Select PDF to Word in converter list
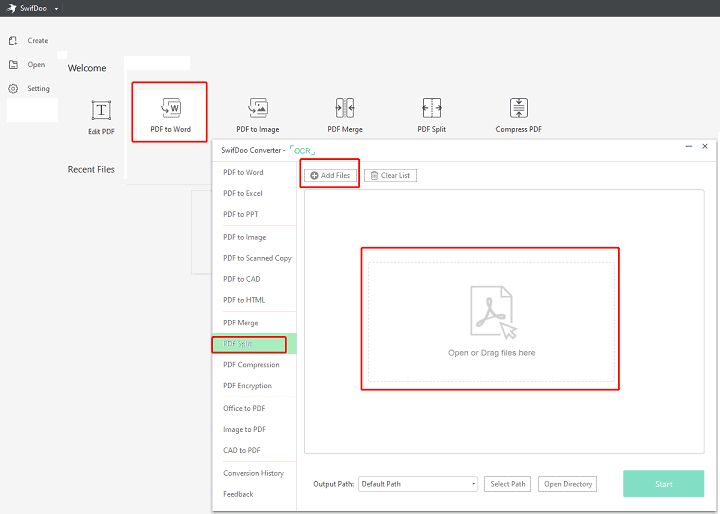720x514 pixels. click(x=243, y=172)
